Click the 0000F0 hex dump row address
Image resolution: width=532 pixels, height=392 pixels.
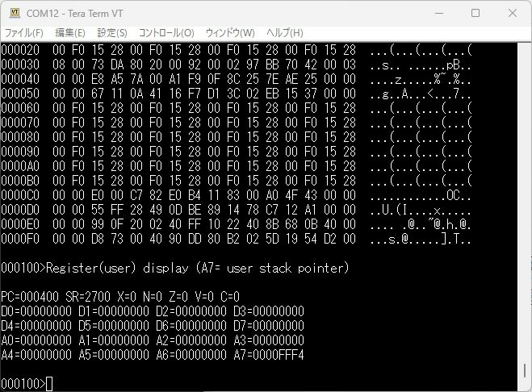[x=19, y=238]
